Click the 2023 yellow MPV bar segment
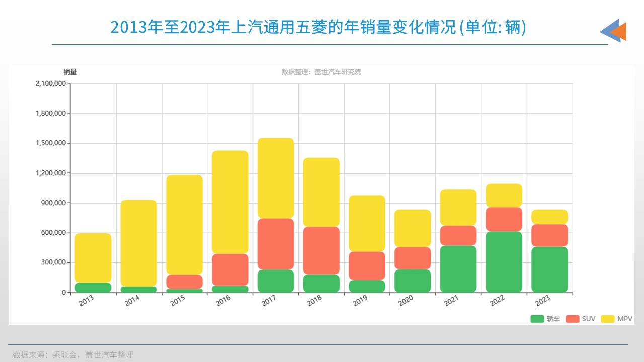644x362 pixels. [x=549, y=217]
